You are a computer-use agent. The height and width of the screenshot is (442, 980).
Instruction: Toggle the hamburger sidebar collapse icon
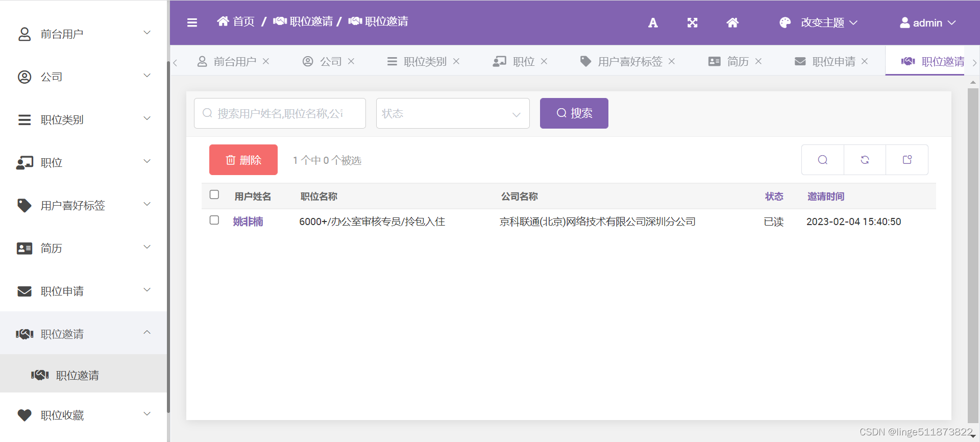tap(192, 22)
